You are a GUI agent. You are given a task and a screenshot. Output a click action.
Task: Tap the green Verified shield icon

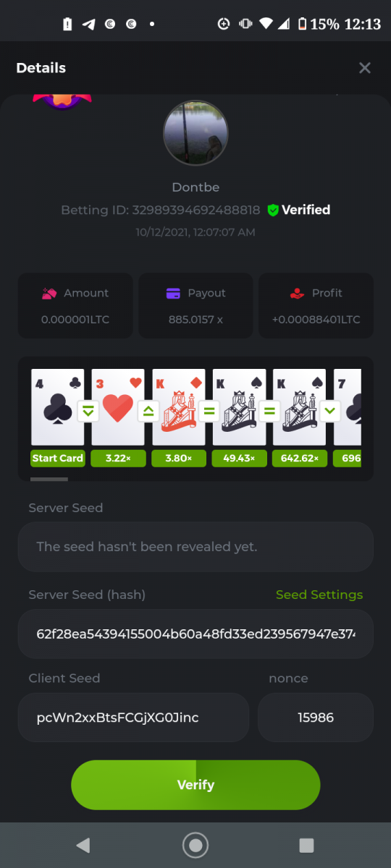(273, 210)
